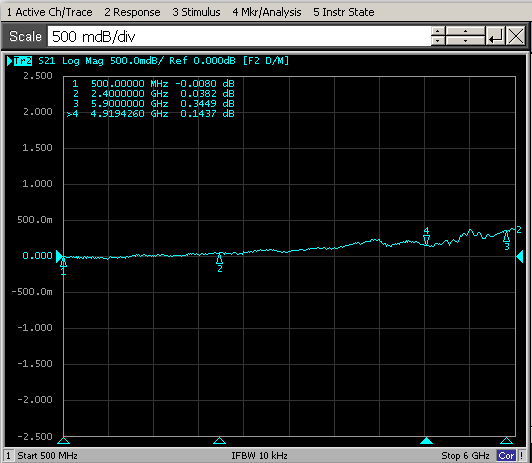532x463 pixels.
Task: Open the 3 Stimulus menu
Action: pyautogui.click(x=196, y=12)
